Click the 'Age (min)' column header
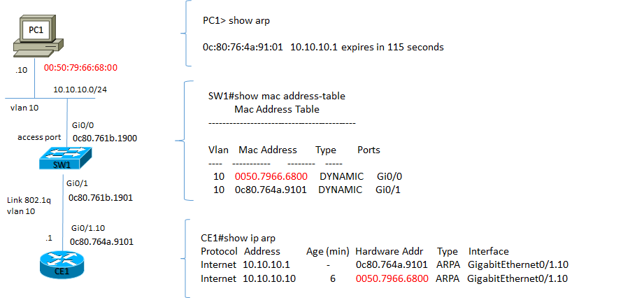 pyautogui.click(x=328, y=252)
